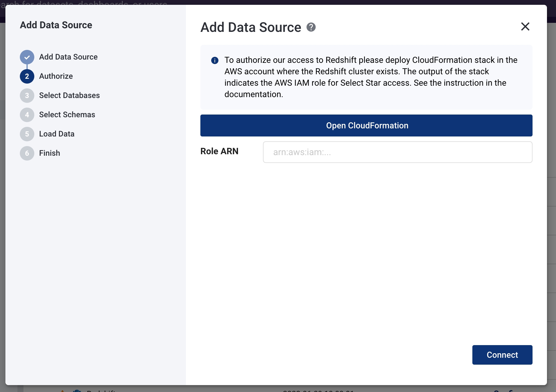
Task: Click the Redshift authorization info text
Action: pos(371,77)
